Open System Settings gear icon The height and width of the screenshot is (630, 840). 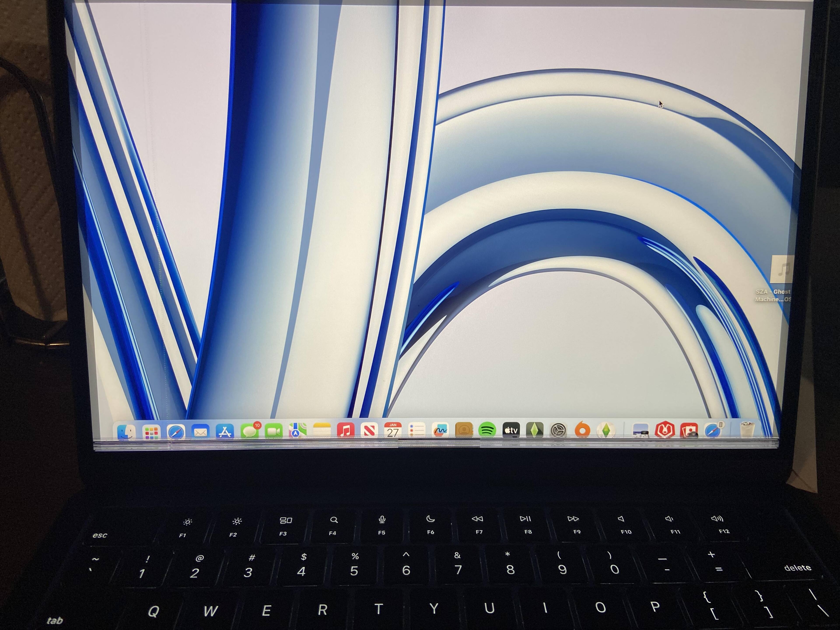(559, 430)
